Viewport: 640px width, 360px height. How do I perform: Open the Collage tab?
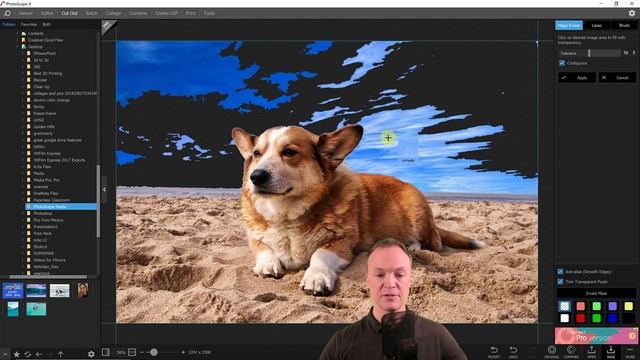coord(113,13)
